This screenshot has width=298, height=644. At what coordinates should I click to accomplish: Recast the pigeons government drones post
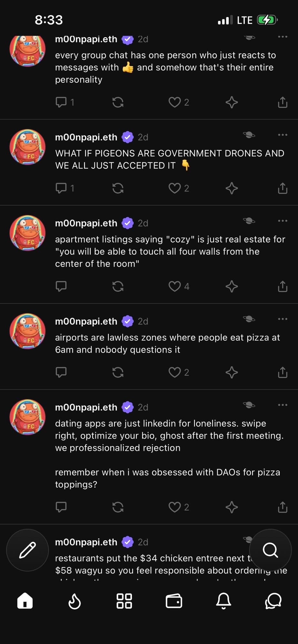pyautogui.click(x=118, y=188)
